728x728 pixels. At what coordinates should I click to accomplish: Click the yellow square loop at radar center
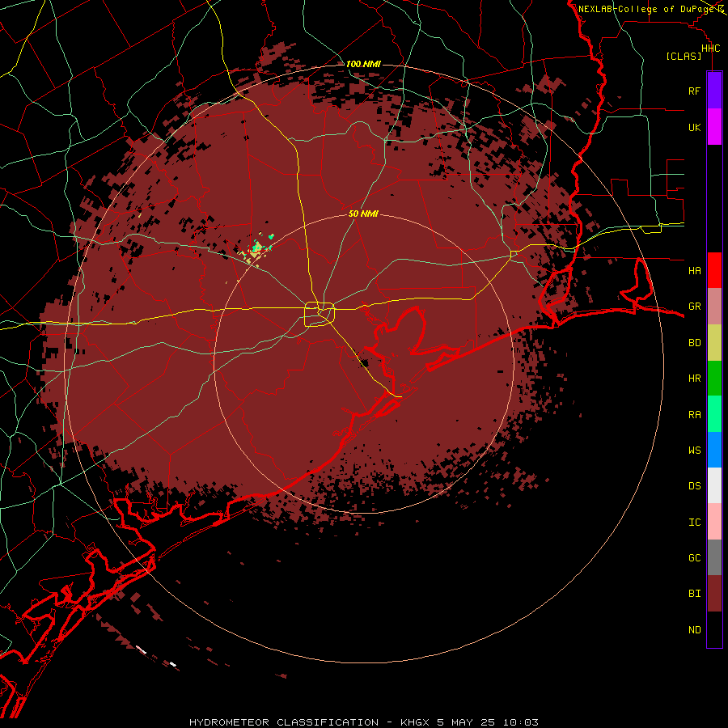pos(320,315)
